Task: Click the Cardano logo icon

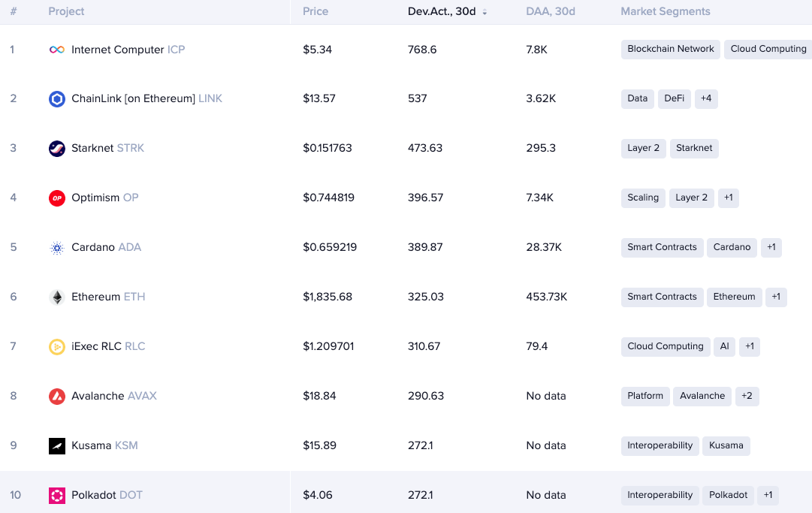Action: (x=57, y=247)
